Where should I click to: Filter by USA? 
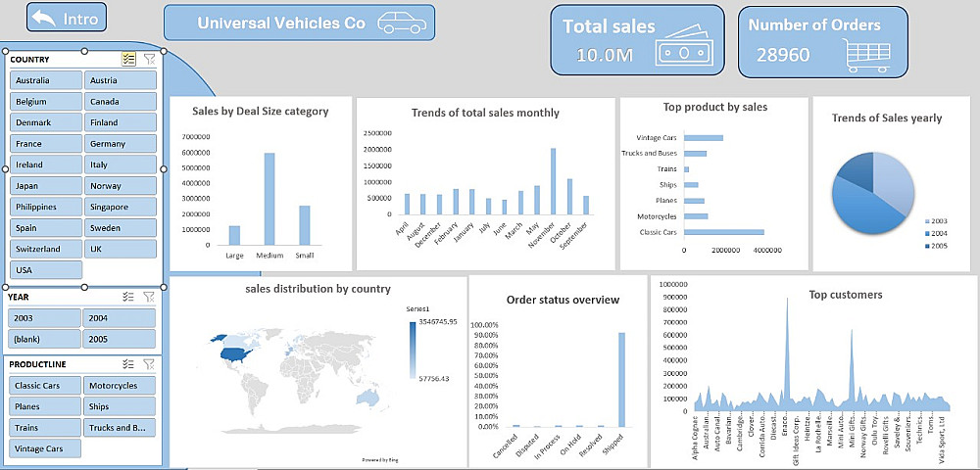coord(46,270)
